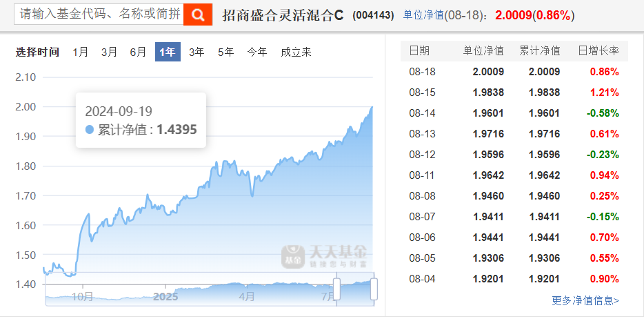
Task: Select the 3月 time range tab
Action: click(109, 52)
